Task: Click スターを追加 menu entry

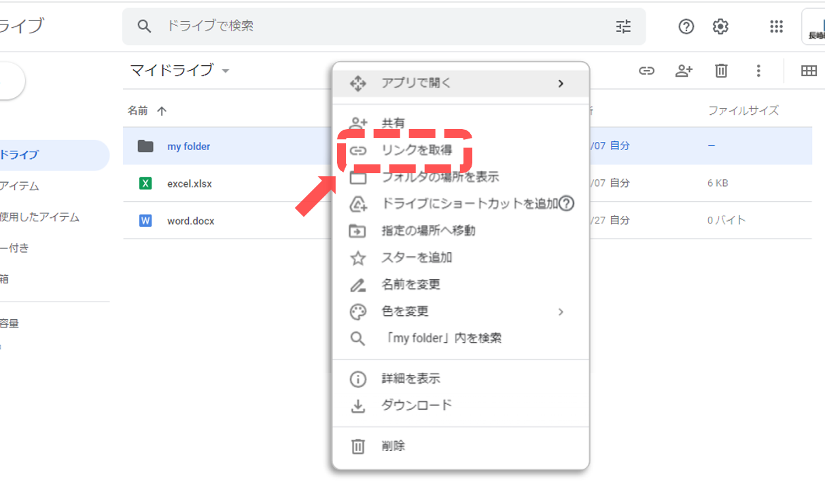Action: [417, 258]
